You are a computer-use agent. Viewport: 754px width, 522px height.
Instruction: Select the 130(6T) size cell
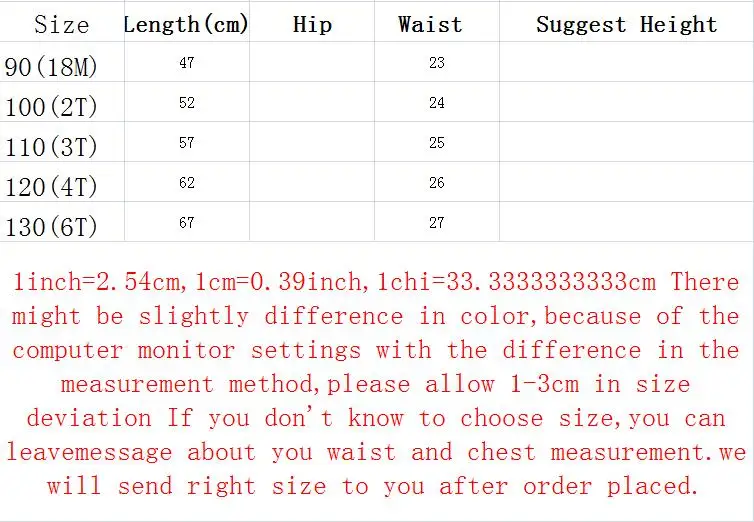[51, 227]
